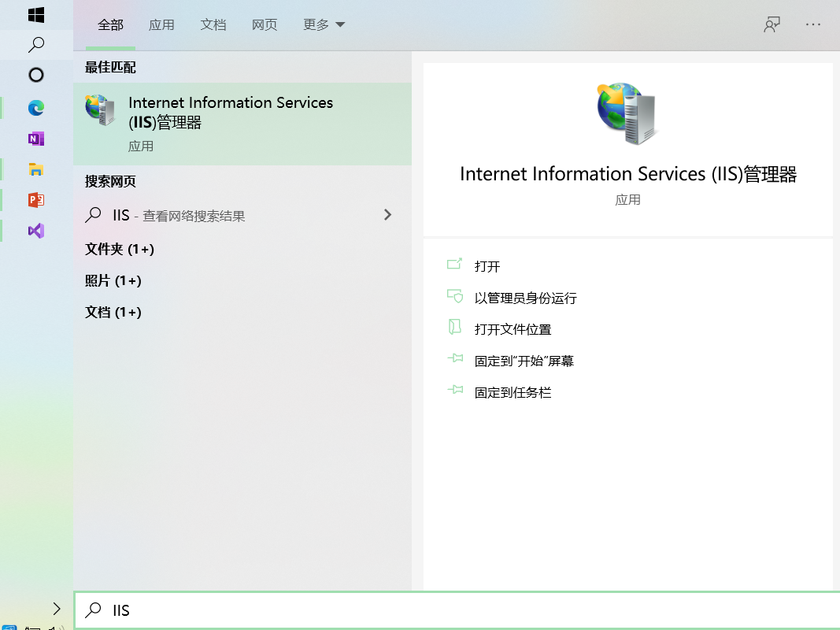Select the search magnifier icon in the sidebar
Screen dimensions: 840x630
pyautogui.click(x=35, y=45)
